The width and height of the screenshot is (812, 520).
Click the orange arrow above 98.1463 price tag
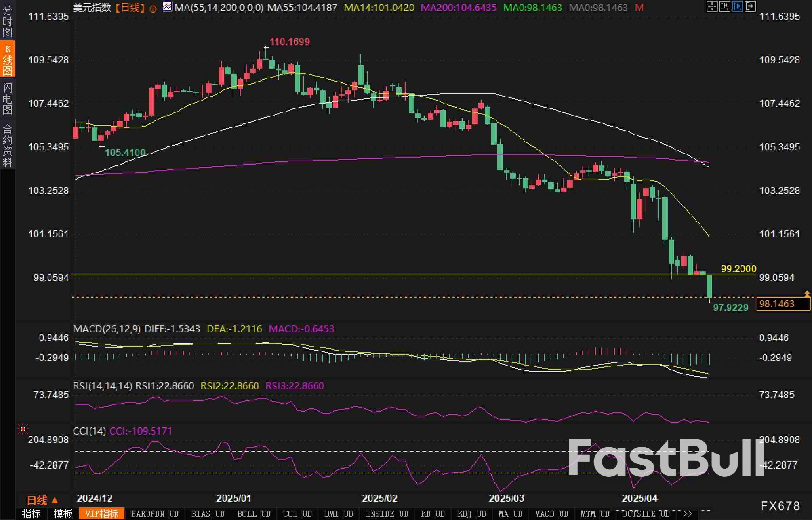(807, 293)
